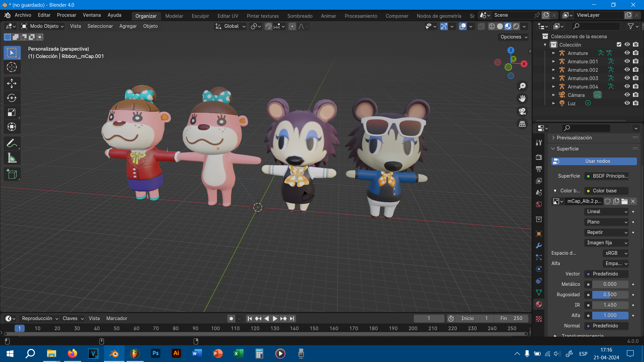Viewport: 644px width, 362px height.
Task: Open the Modo Objeto mode dropdown
Action: tap(42, 26)
